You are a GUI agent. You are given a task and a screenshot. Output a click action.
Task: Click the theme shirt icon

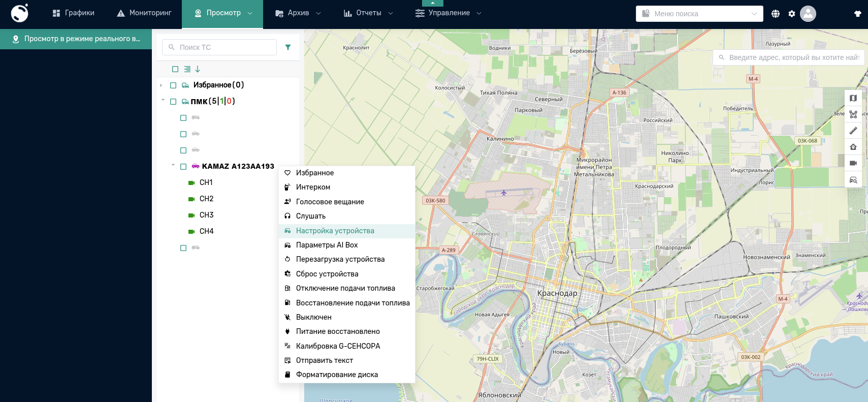click(858, 14)
